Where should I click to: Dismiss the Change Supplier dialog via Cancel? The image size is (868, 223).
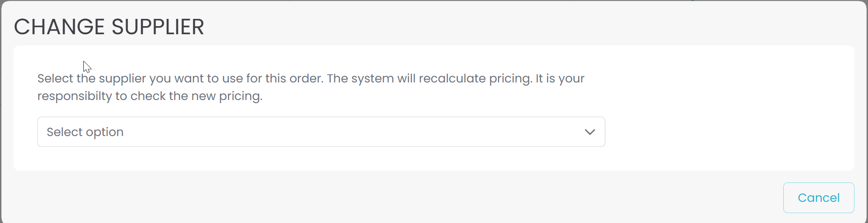pyautogui.click(x=818, y=198)
